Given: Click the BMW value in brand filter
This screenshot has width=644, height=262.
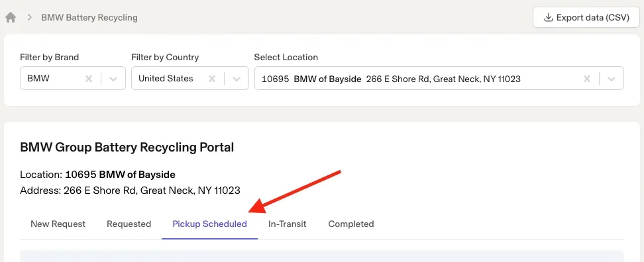Looking at the screenshot, I should [x=38, y=78].
